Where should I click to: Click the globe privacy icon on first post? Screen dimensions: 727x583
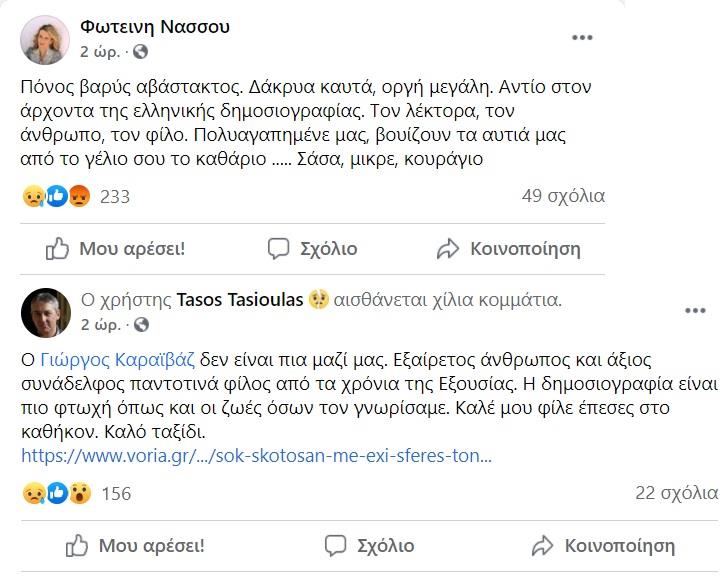[x=140, y=51]
